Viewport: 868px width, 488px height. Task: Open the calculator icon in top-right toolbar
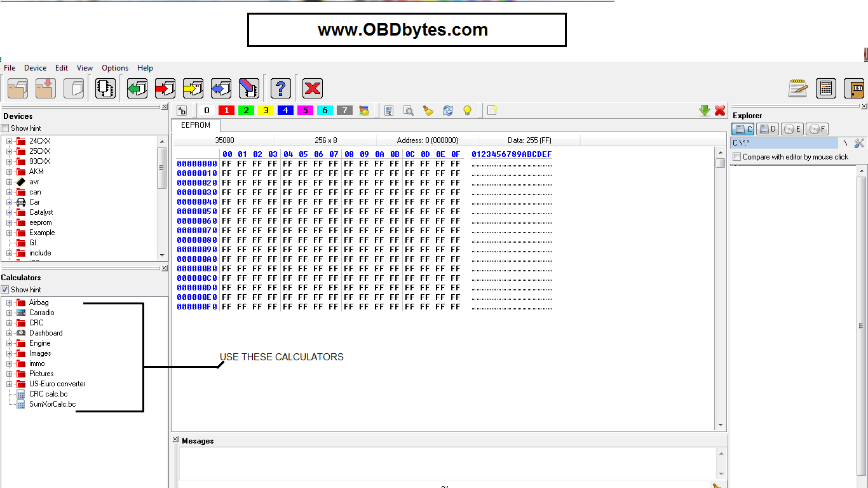coord(826,88)
